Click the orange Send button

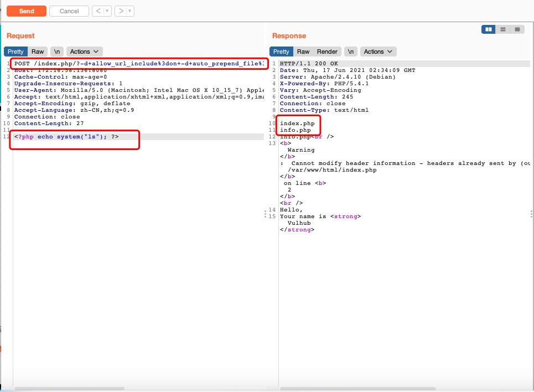(x=27, y=11)
